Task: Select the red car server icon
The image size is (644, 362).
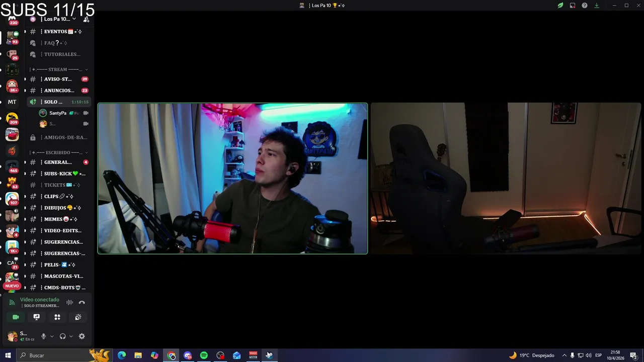Action: [12, 135]
